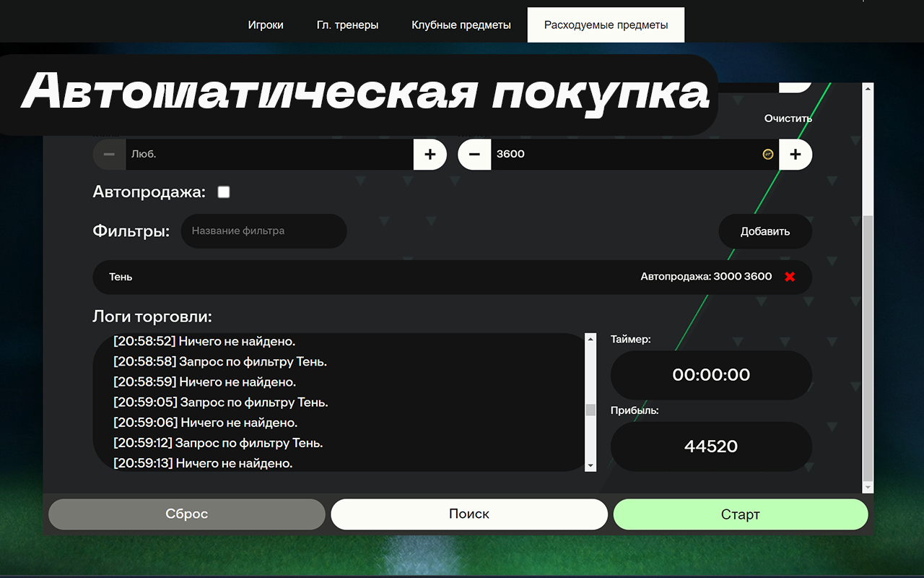Open the Гл. тренеры tab
Viewport: 924px width, 578px height.
[x=347, y=25]
